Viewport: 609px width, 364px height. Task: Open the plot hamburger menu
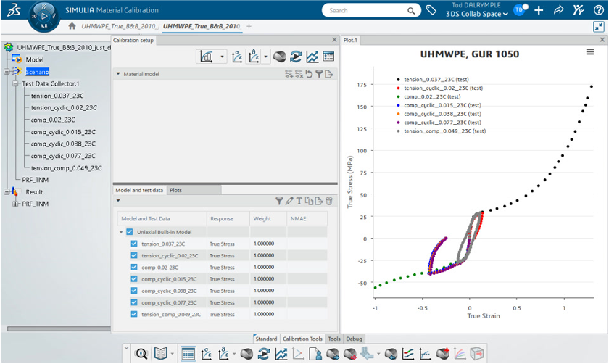coord(590,52)
